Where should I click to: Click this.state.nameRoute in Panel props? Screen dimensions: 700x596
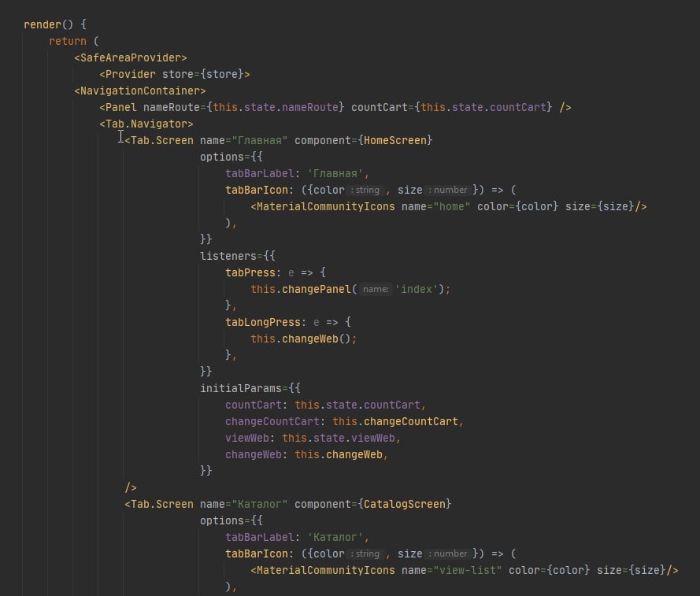point(276,107)
